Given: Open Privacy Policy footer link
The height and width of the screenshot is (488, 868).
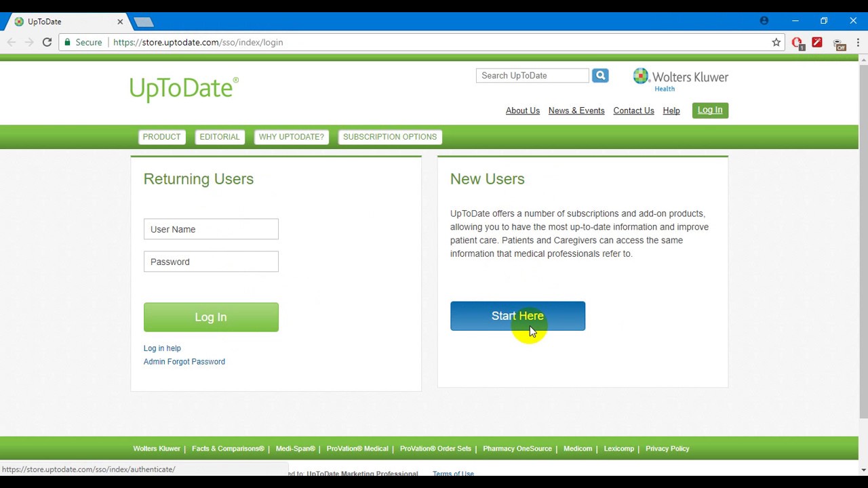Looking at the screenshot, I should [667, 449].
